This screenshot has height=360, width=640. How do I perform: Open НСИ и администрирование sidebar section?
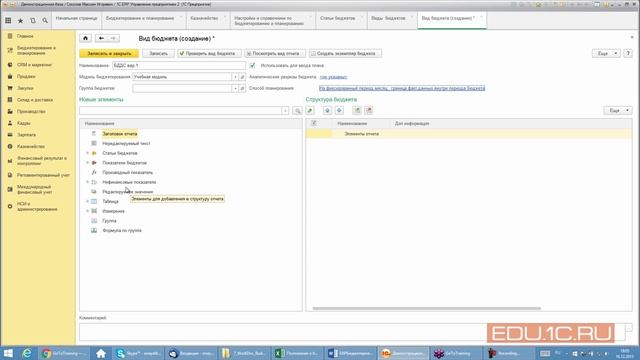click(x=38, y=207)
